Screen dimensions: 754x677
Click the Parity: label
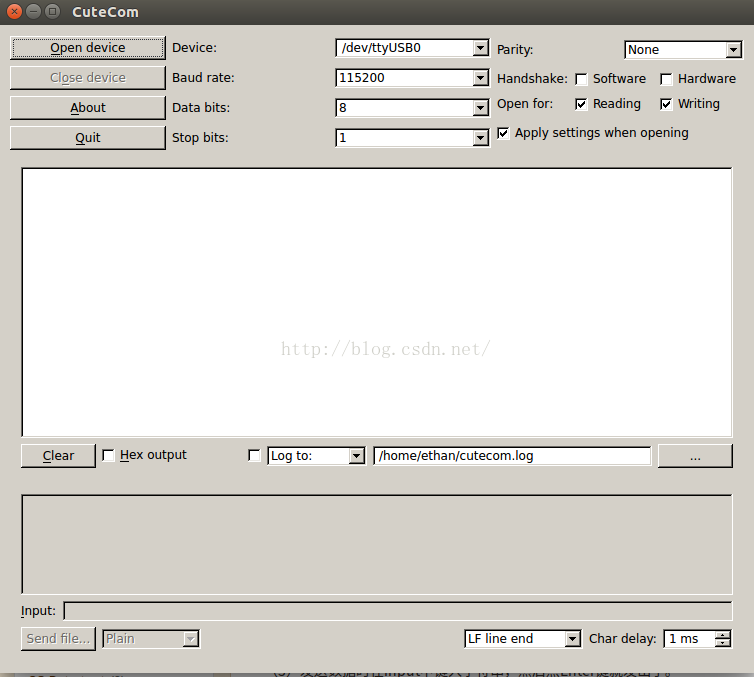tap(515, 50)
